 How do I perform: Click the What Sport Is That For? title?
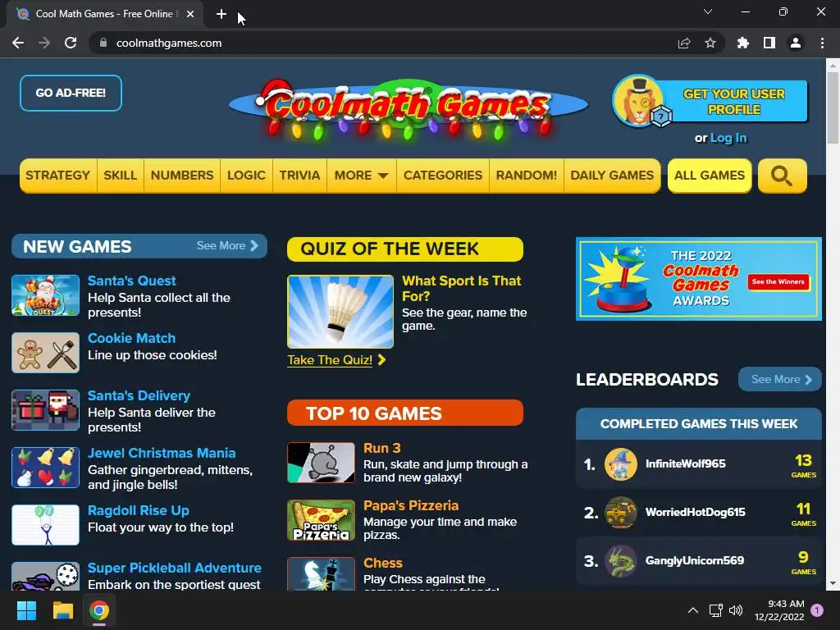pos(461,288)
